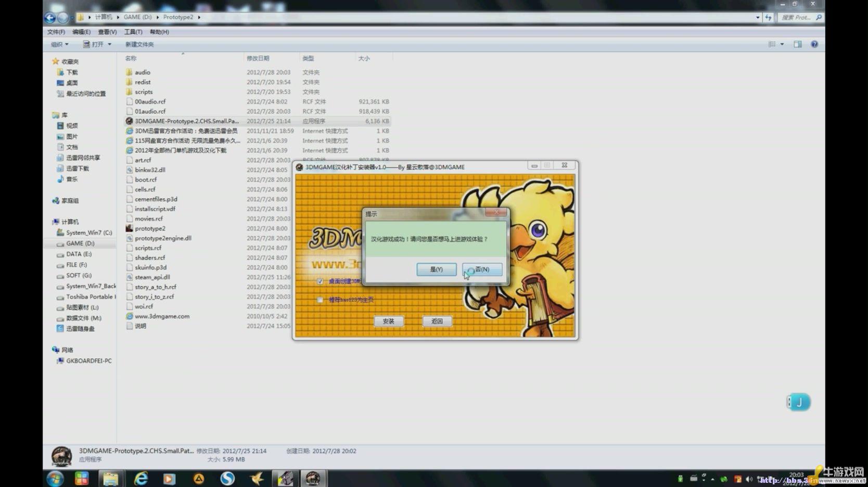The width and height of the screenshot is (868, 487).
Task: Open 下载 in the navigation pane
Action: (x=72, y=72)
